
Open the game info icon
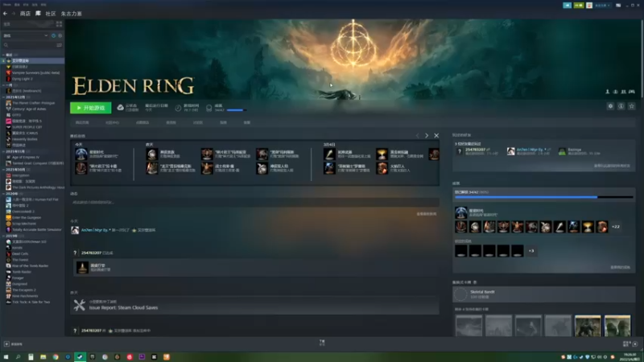tap(621, 106)
